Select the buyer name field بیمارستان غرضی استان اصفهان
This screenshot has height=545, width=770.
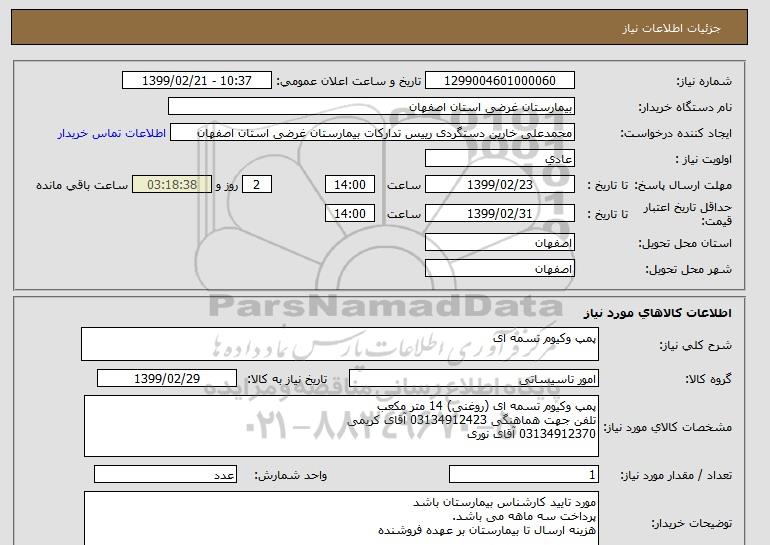click(x=371, y=107)
